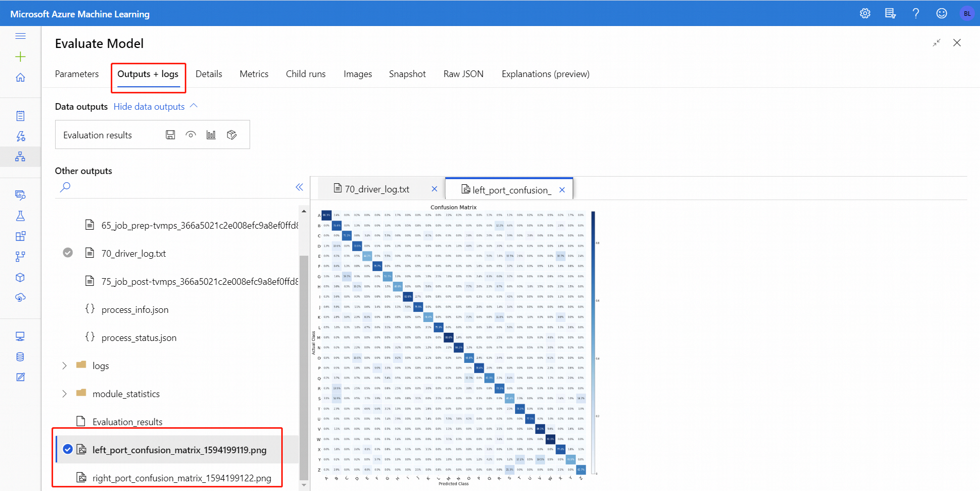Open the hamburger menu at top left
Screen dimensions: 980x491
[20, 36]
